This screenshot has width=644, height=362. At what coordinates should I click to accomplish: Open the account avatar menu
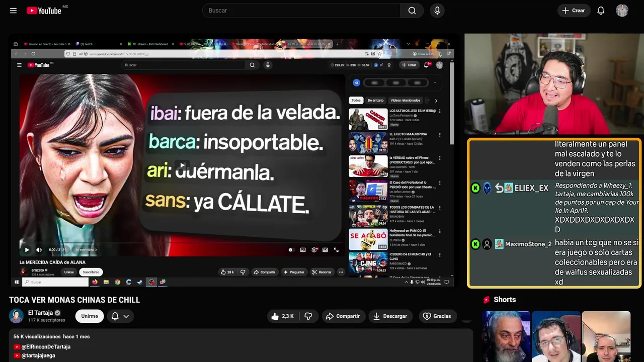[x=622, y=11]
